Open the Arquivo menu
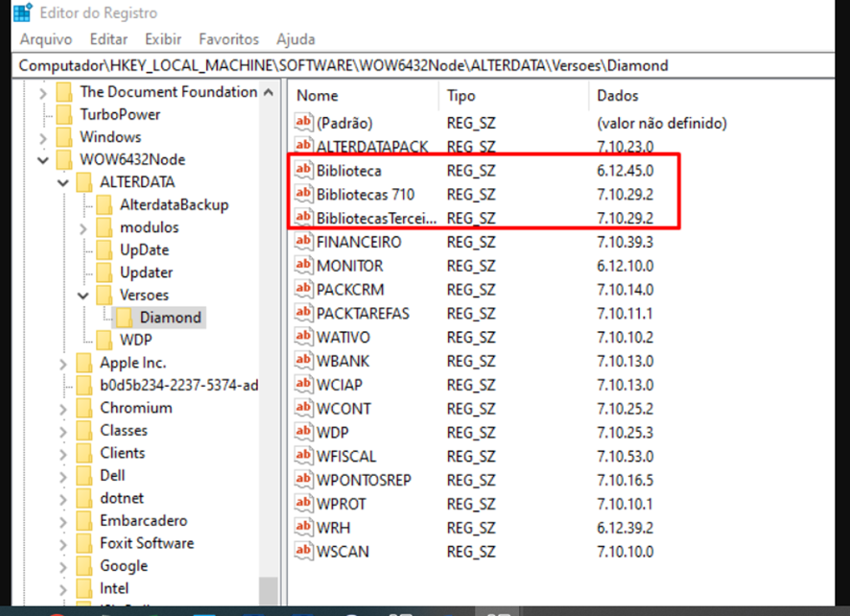This screenshot has height=616, width=850. coord(46,39)
